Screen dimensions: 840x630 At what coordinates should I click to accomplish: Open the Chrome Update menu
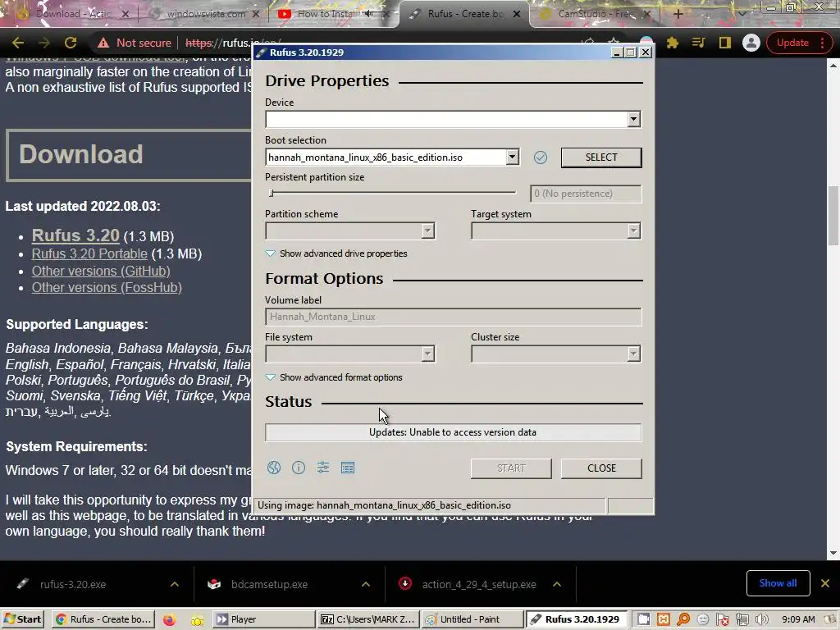(x=799, y=43)
